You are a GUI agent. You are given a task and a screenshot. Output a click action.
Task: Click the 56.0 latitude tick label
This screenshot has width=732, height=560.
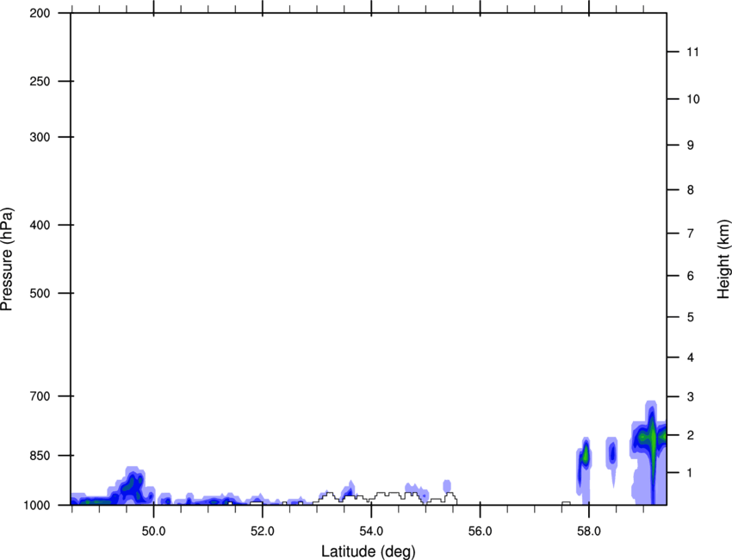pos(480,532)
